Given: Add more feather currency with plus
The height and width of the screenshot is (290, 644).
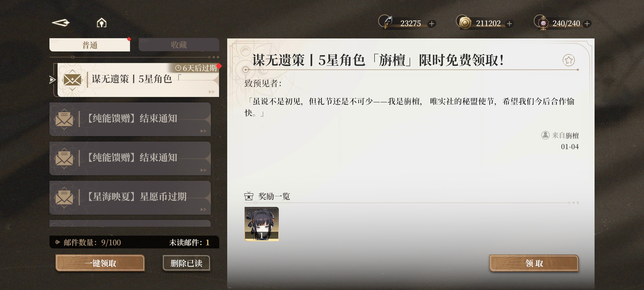Looking at the screenshot, I should pyautogui.click(x=432, y=23).
